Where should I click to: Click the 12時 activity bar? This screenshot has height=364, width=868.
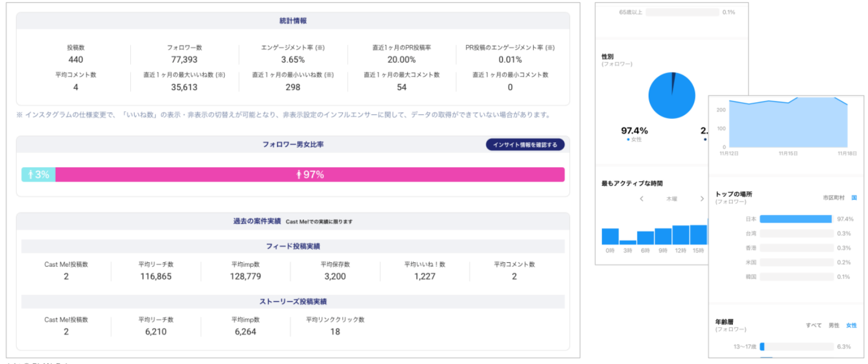(x=680, y=235)
